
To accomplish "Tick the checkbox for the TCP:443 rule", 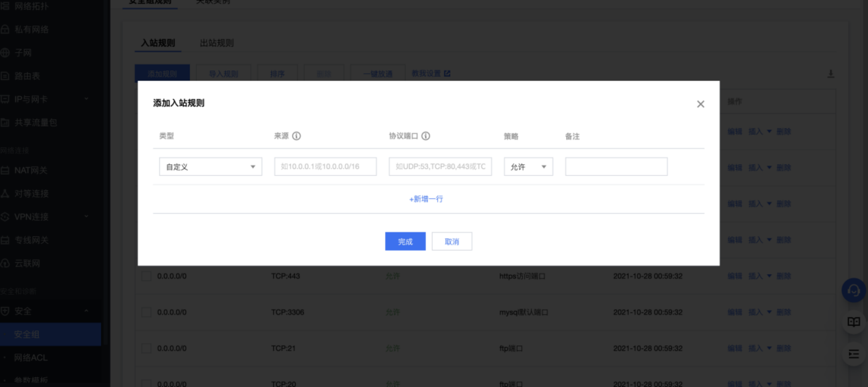I will click(146, 276).
